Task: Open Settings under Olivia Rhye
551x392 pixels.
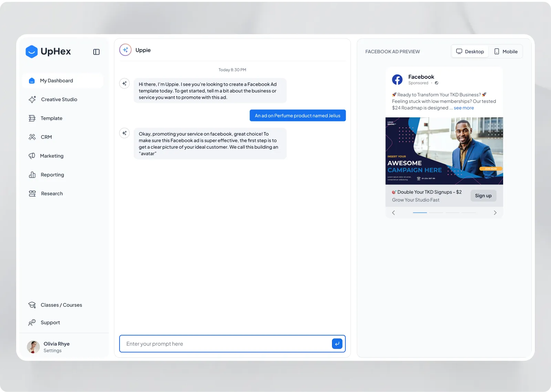Action: pyautogui.click(x=52, y=351)
